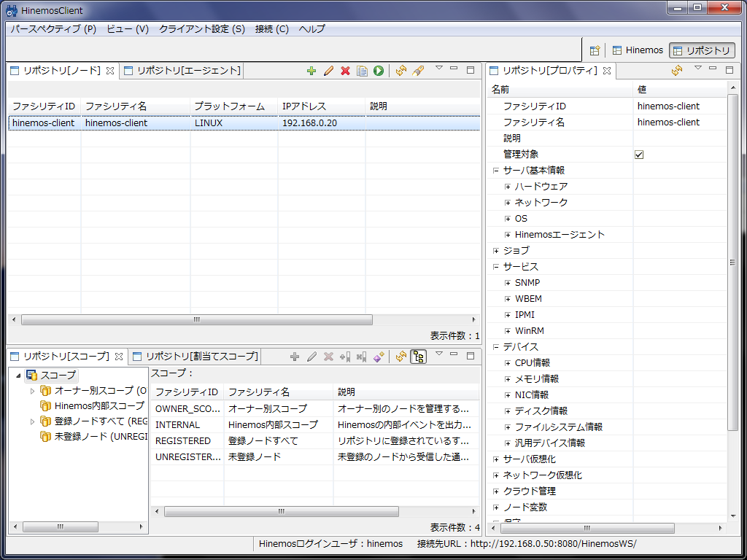Click the flashlight filter icon in node toolbar
Screen dimensions: 747x560
click(x=418, y=71)
